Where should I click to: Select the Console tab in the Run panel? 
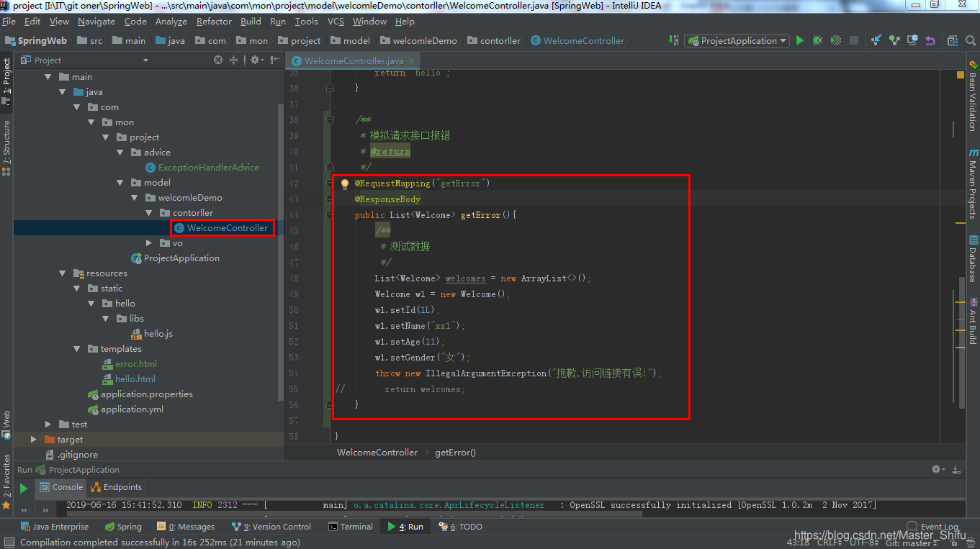point(62,487)
